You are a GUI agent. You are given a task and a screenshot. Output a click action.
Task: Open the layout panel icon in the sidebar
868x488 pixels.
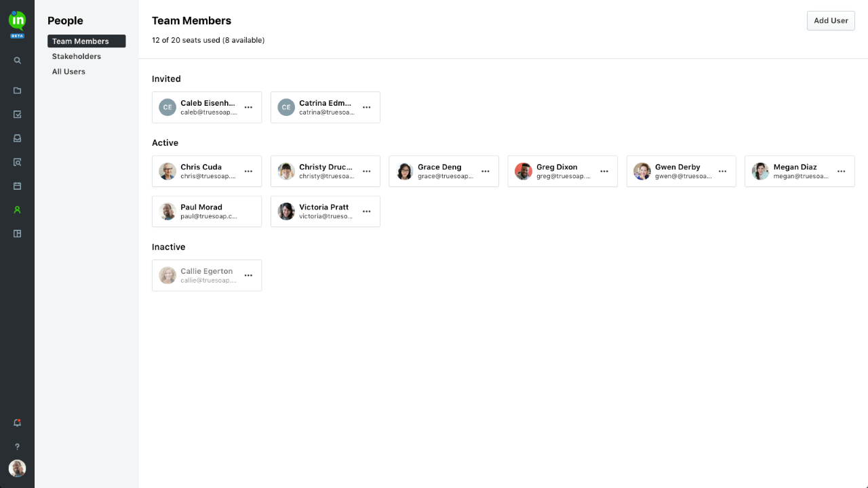coord(18,234)
